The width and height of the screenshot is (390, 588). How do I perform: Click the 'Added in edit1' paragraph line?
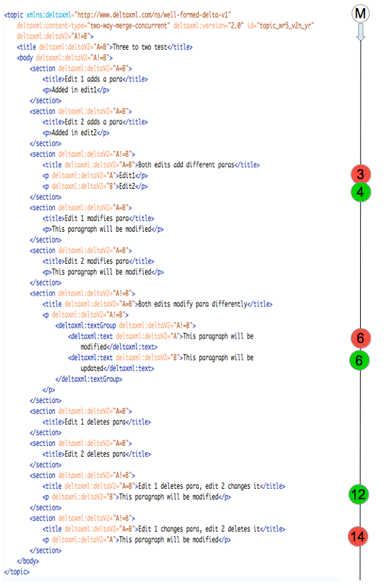(76, 90)
